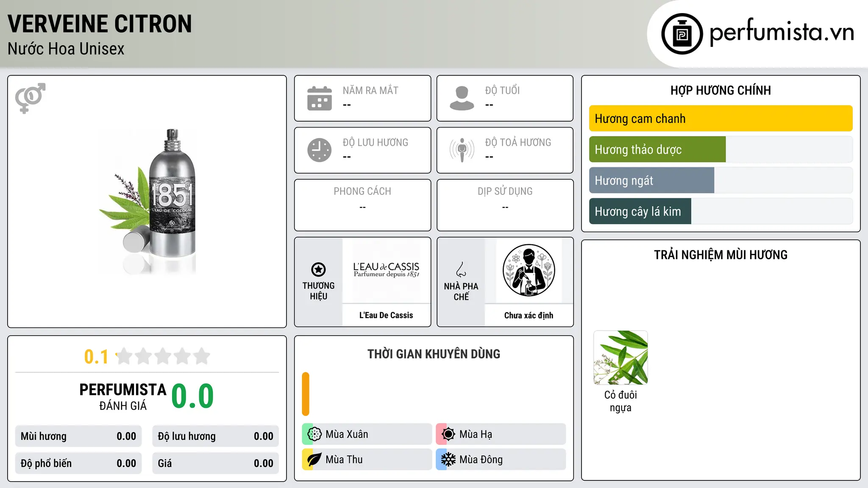Click the 0.1 user rating value

(96, 357)
